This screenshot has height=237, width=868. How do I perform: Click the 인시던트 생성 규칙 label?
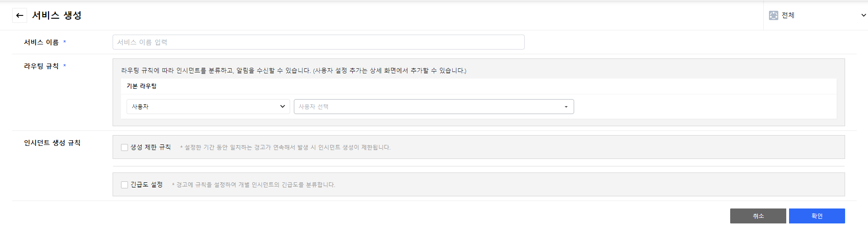pyautogui.click(x=52, y=143)
